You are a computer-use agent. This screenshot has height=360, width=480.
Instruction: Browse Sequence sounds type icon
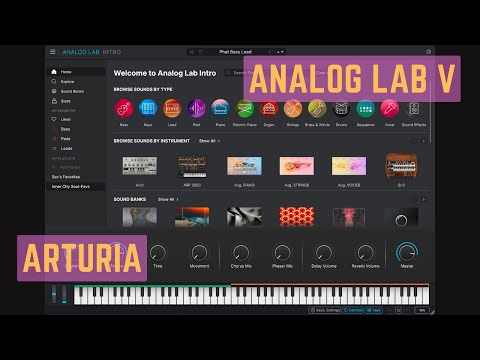coord(365,109)
